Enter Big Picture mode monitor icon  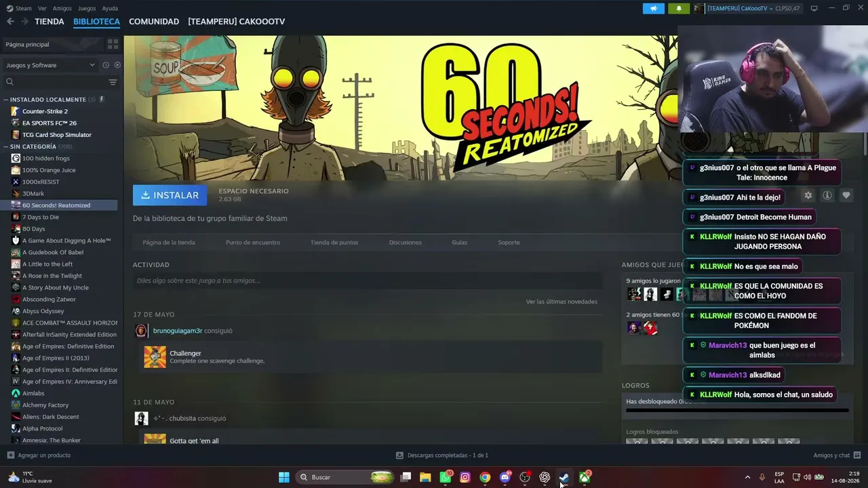[814, 8]
